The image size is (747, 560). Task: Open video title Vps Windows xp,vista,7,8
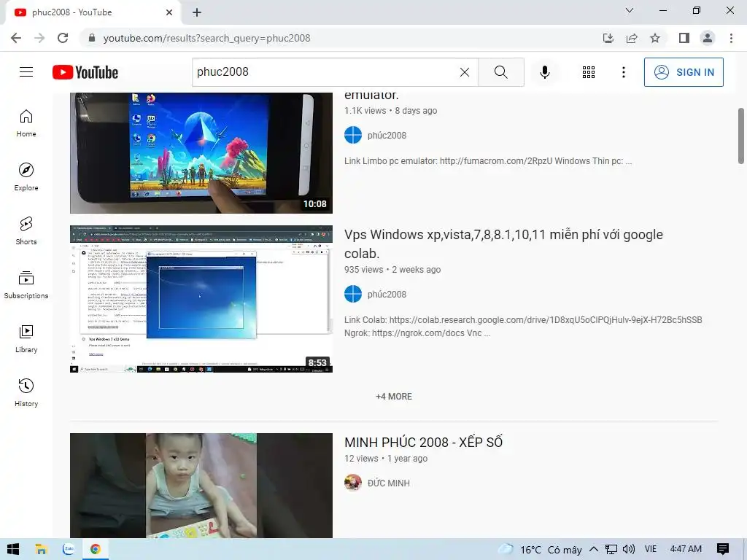503,244
